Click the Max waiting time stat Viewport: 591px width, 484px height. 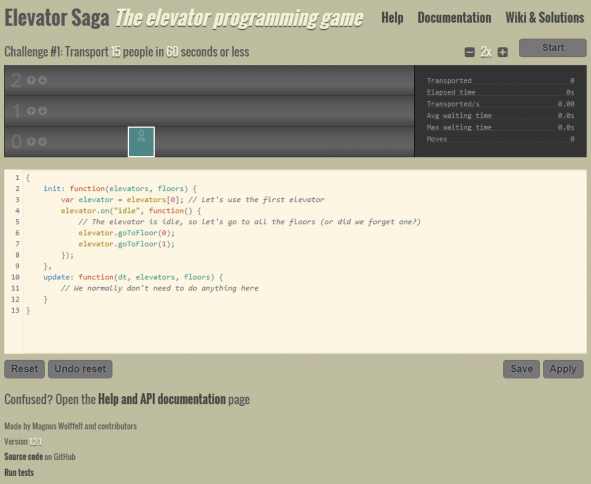pyautogui.click(x=501, y=127)
